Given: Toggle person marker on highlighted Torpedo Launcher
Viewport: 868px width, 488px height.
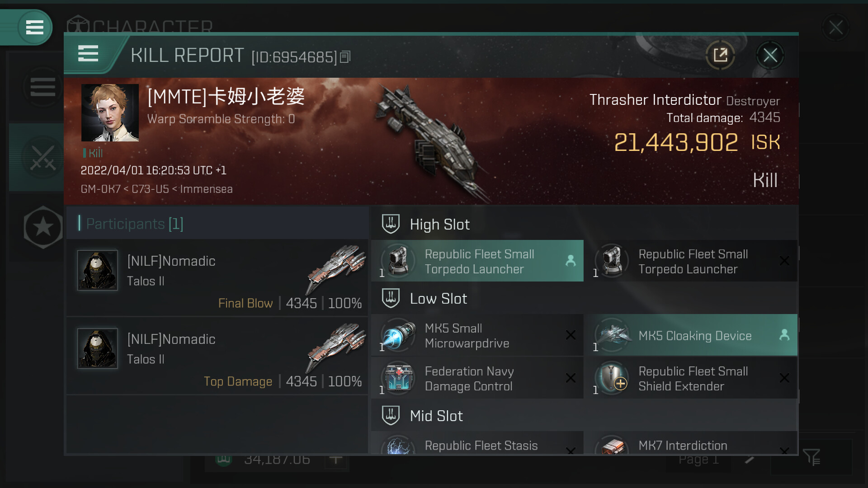Looking at the screenshot, I should 571,261.
